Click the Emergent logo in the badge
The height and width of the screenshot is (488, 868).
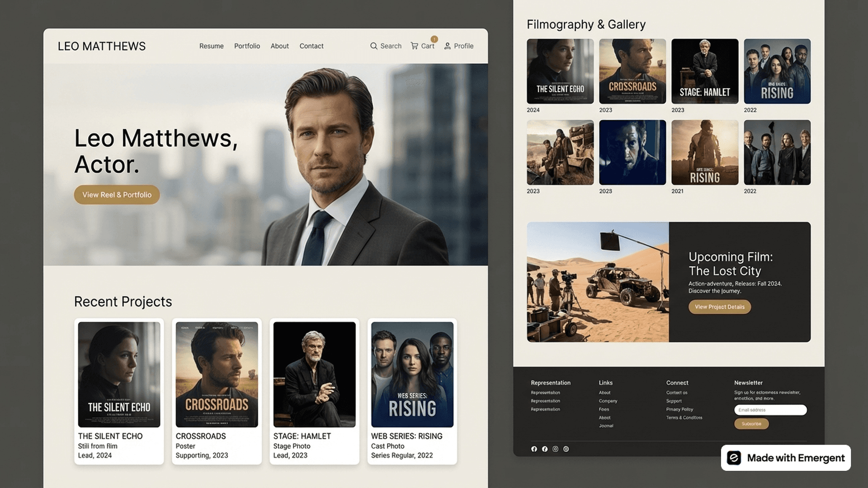click(735, 458)
